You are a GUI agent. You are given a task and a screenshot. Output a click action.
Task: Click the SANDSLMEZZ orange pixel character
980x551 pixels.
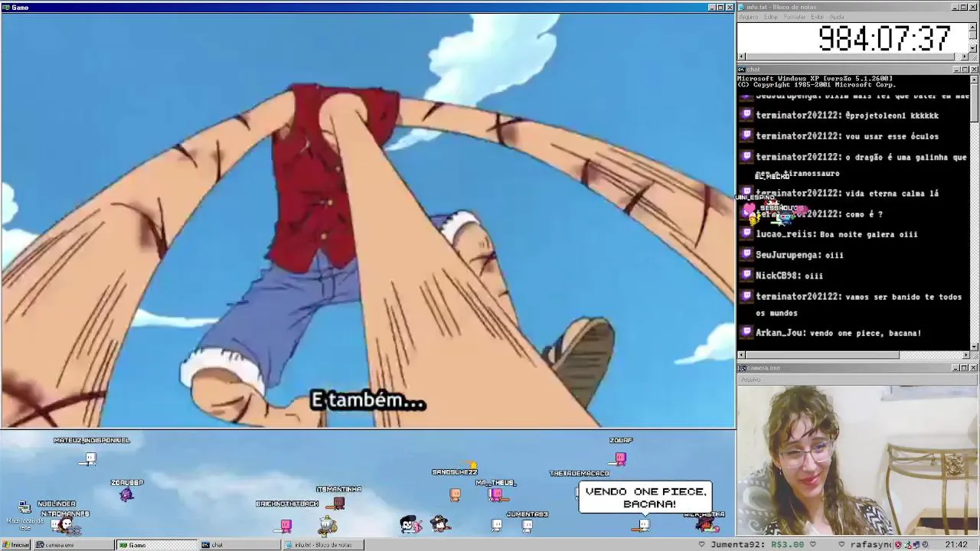pos(455,494)
